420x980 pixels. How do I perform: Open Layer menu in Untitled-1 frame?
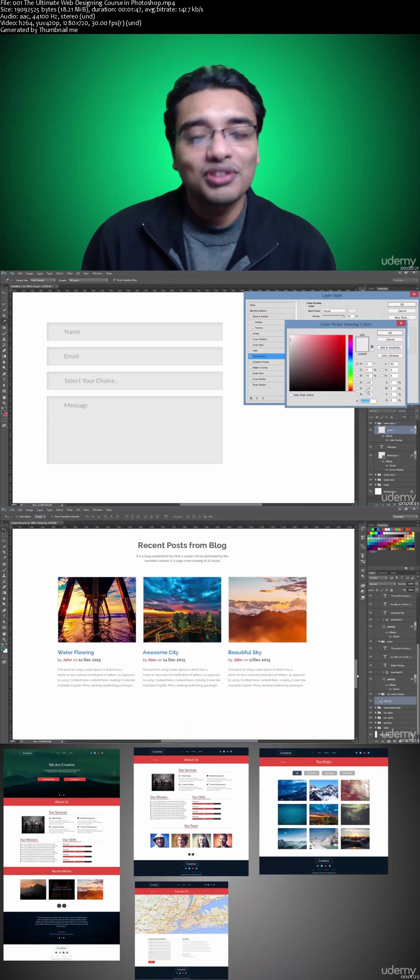(40, 273)
